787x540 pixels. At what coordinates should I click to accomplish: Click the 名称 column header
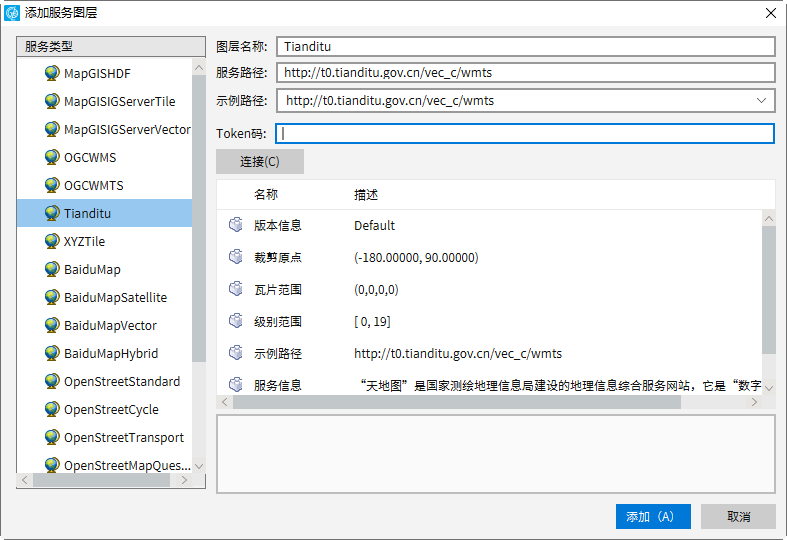(x=266, y=195)
